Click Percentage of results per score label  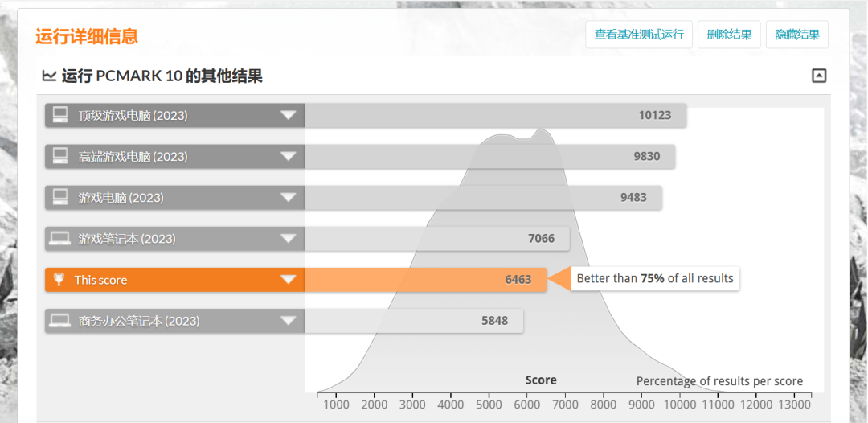point(719,381)
